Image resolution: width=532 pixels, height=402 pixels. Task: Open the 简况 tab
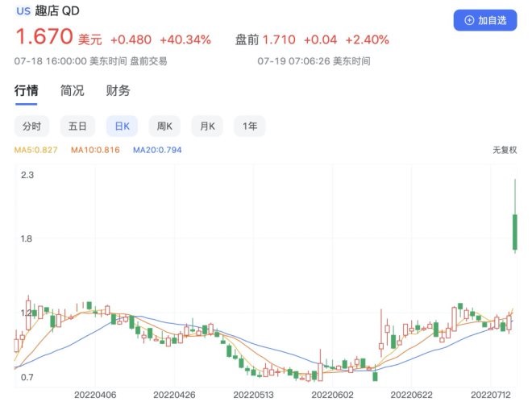point(73,90)
